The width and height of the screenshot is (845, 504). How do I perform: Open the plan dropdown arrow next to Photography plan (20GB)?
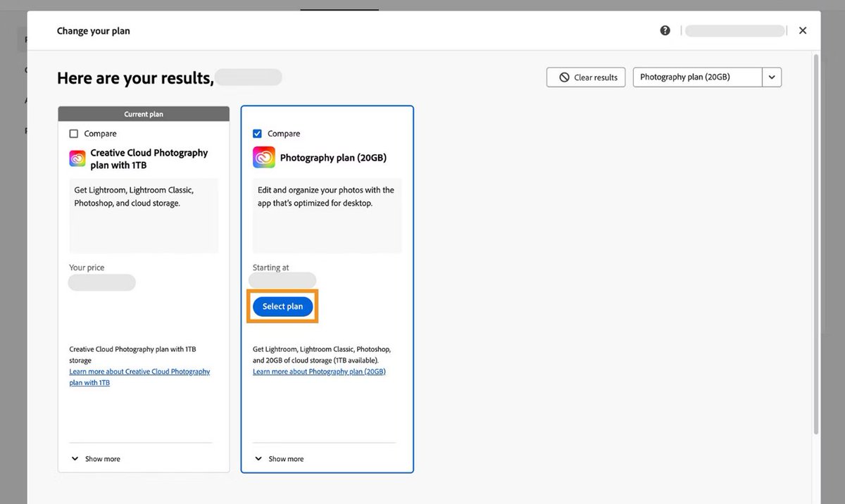(x=772, y=77)
